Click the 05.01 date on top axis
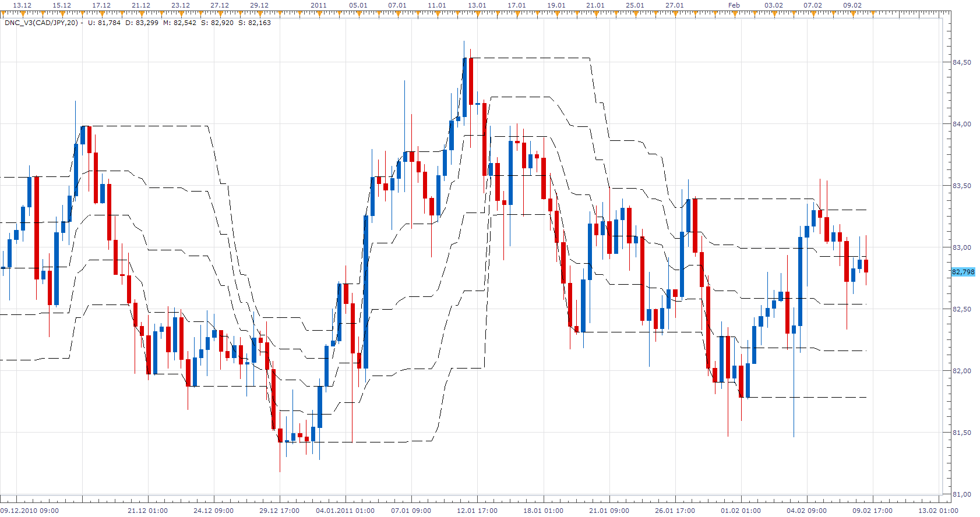 click(358, 5)
